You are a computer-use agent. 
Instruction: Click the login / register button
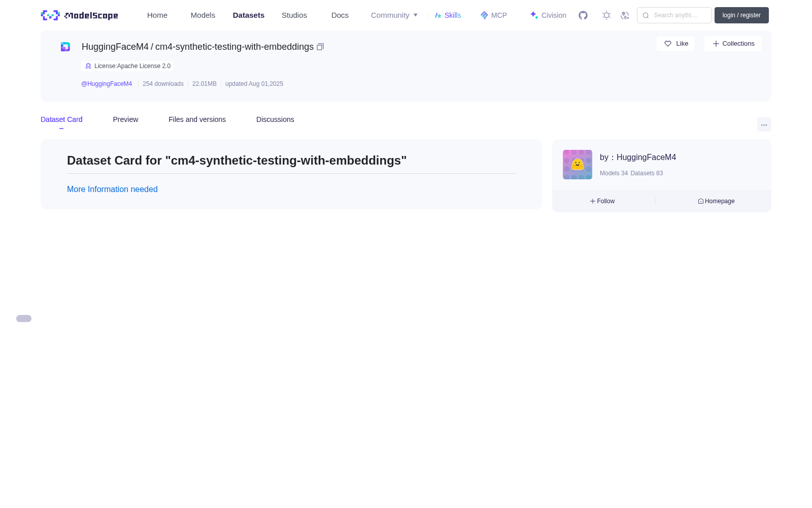[741, 15]
